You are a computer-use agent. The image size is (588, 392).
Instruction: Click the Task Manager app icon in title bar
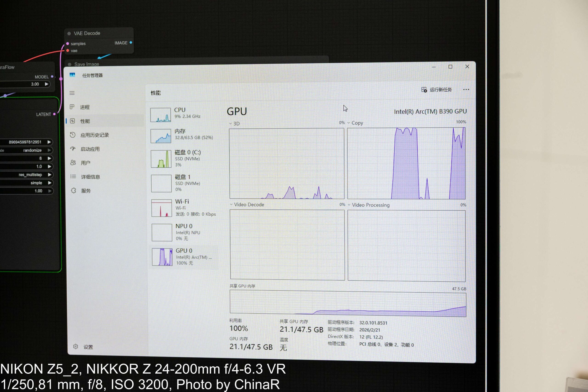[72, 75]
